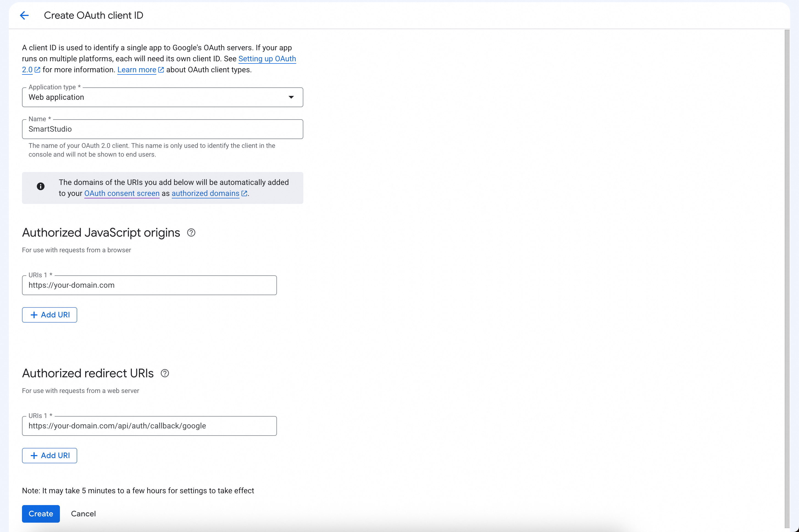This screenshot has height=532, width=799.
Task: Click 'For use with requests from a web server'
Action: pos(81,390)
